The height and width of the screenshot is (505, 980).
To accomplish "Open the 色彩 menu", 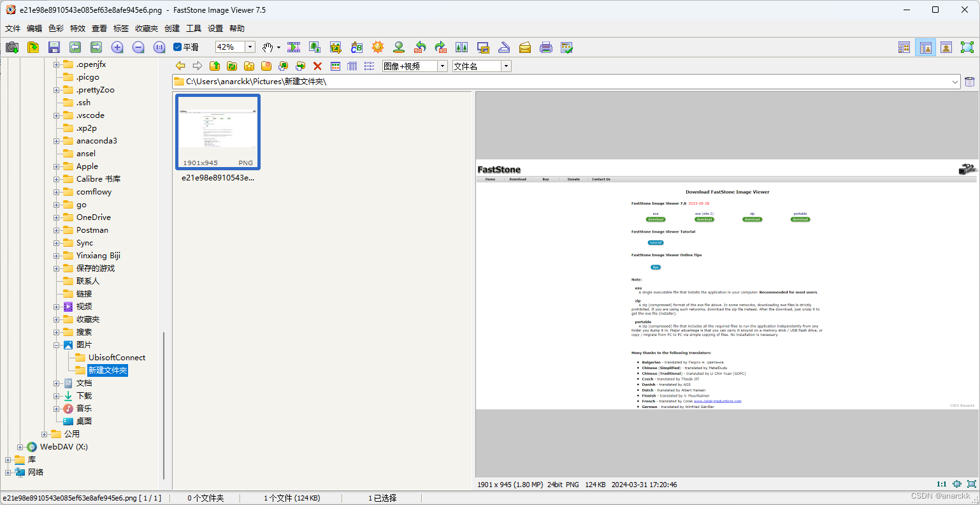I will [56, 28].
